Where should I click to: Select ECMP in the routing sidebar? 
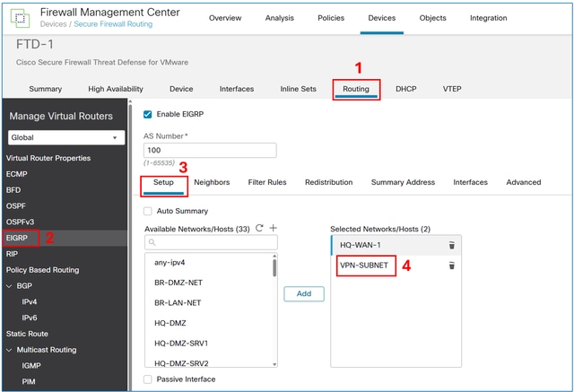pos(16,174)
